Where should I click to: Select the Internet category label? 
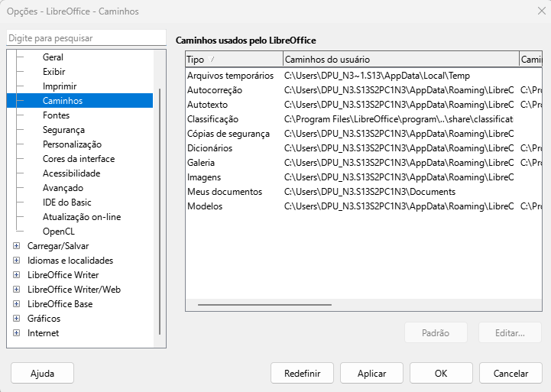pos(43,333)
